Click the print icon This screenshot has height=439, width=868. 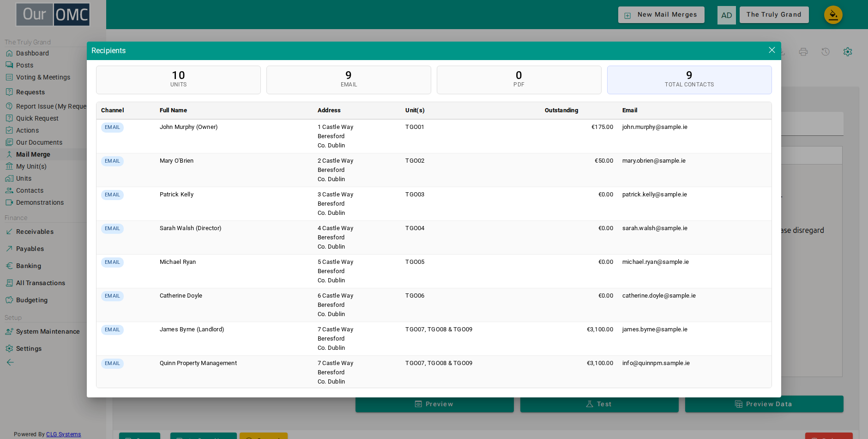coord(803,52)
